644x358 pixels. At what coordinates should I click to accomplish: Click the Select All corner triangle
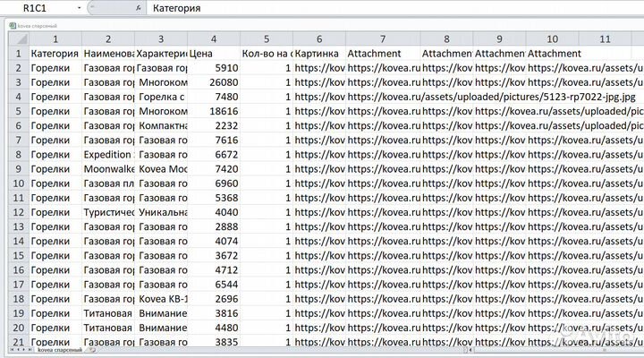(19, 39)
